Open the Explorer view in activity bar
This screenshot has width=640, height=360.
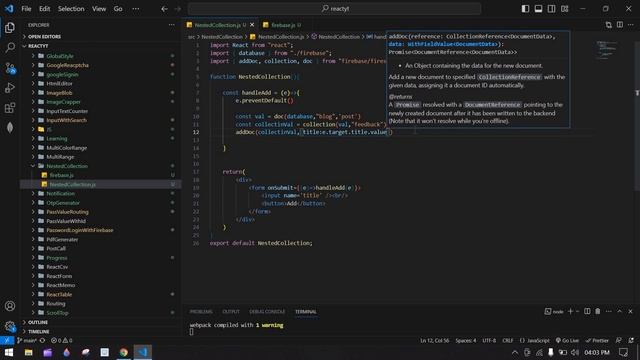tap(10, 27)
